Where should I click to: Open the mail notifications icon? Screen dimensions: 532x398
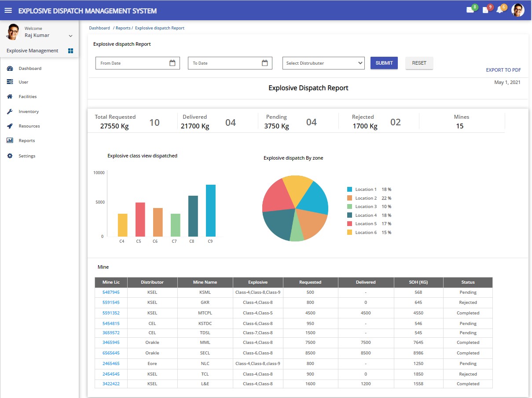470,10
